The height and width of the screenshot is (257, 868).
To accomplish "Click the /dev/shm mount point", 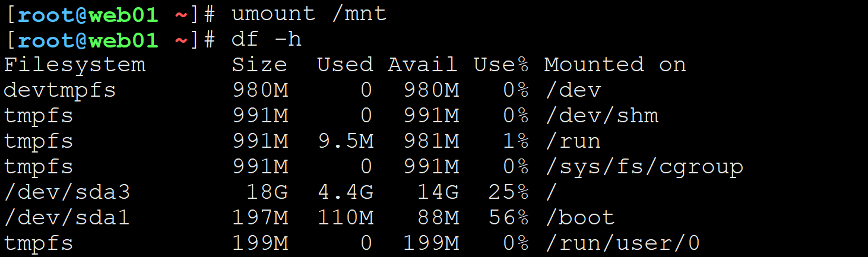I will click(x=601, y=116).
